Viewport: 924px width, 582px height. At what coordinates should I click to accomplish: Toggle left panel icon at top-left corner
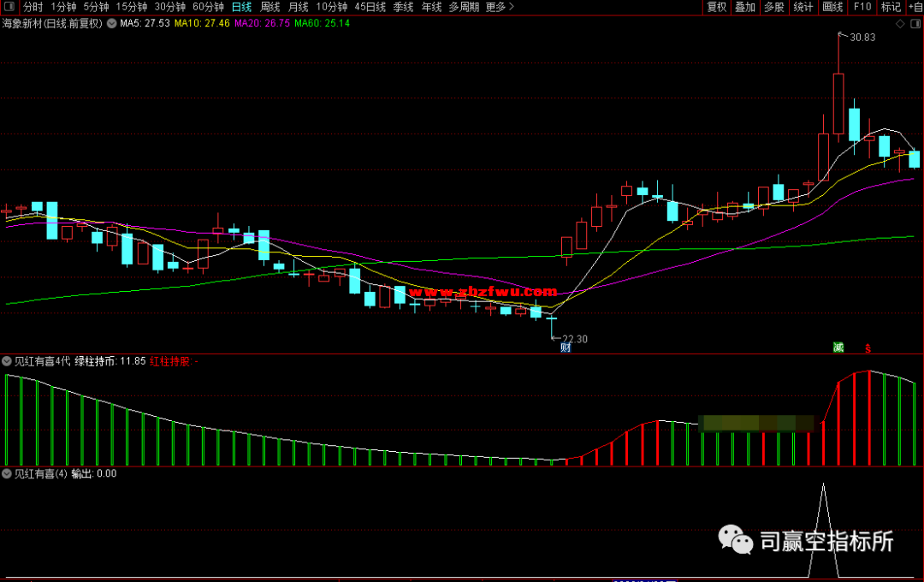9,7
